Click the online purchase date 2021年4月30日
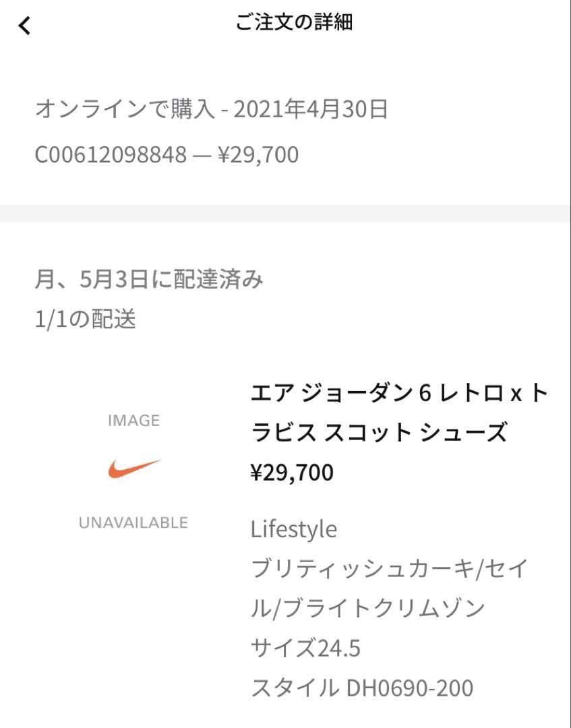This screenshot has height=728, width=571. (310, 110)
